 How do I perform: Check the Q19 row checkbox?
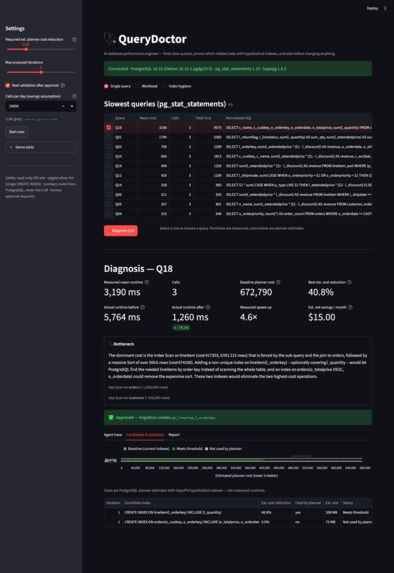pos(109,166)
